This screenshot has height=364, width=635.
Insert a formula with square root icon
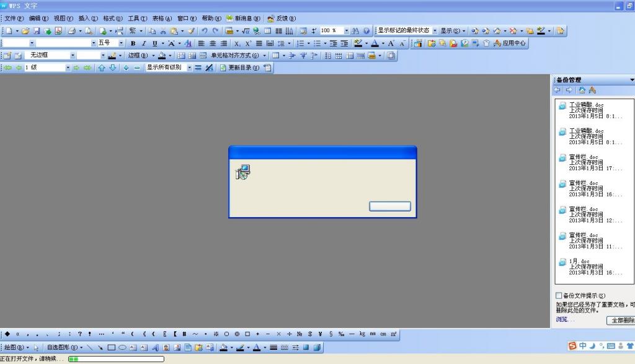point(246,31)
